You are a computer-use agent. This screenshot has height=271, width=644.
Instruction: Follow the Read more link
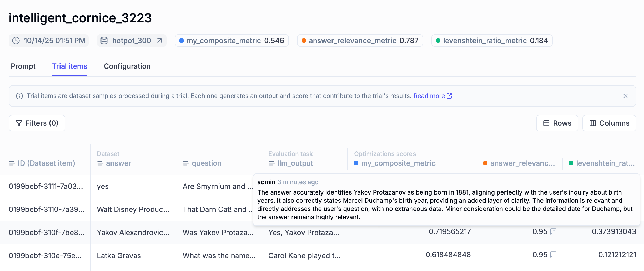(x=429, y=96)
